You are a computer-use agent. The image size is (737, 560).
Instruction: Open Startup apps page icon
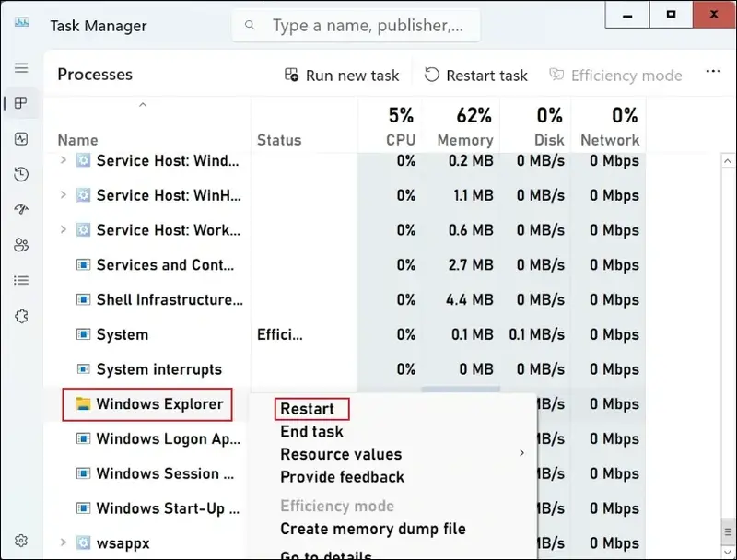point(21,210)
